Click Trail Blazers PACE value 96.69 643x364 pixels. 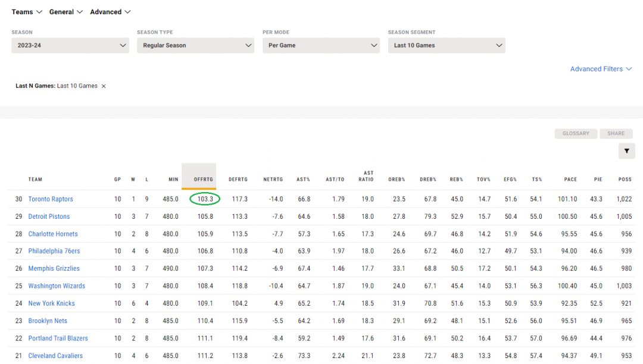pyautogui.click(x=569, y=338)
